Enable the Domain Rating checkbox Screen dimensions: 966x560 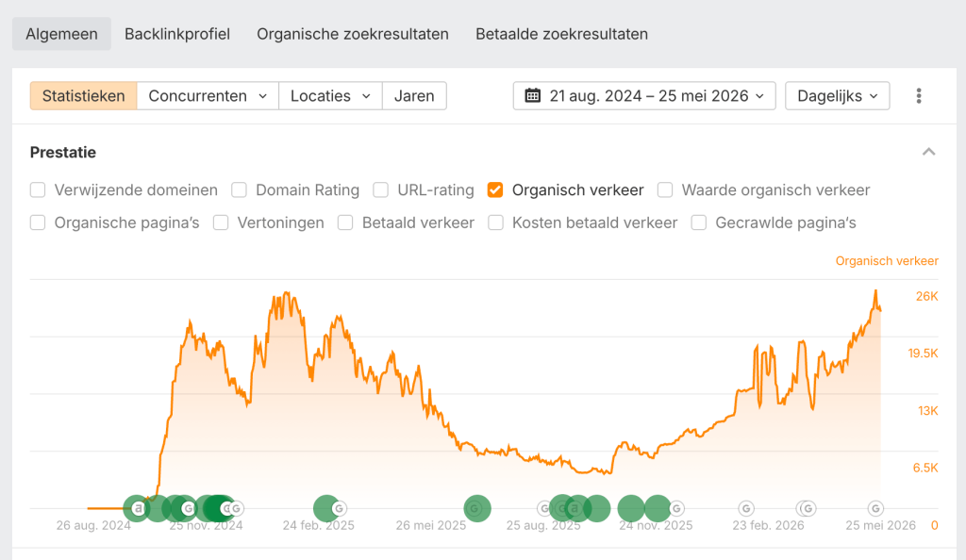click(x=239, y=190)
